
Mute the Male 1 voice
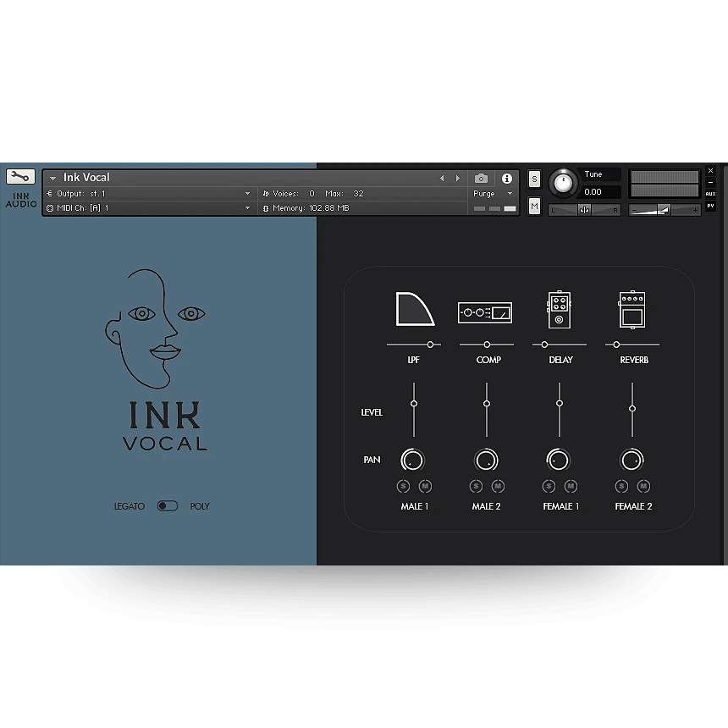(x=425, y=486)
